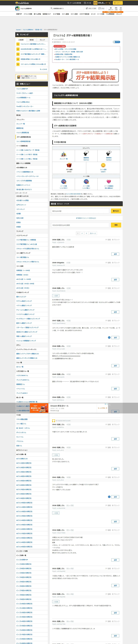Click the スレッド一覧 Tsum characters icon
Screen dimensions: 138x644
pos(64,154)
